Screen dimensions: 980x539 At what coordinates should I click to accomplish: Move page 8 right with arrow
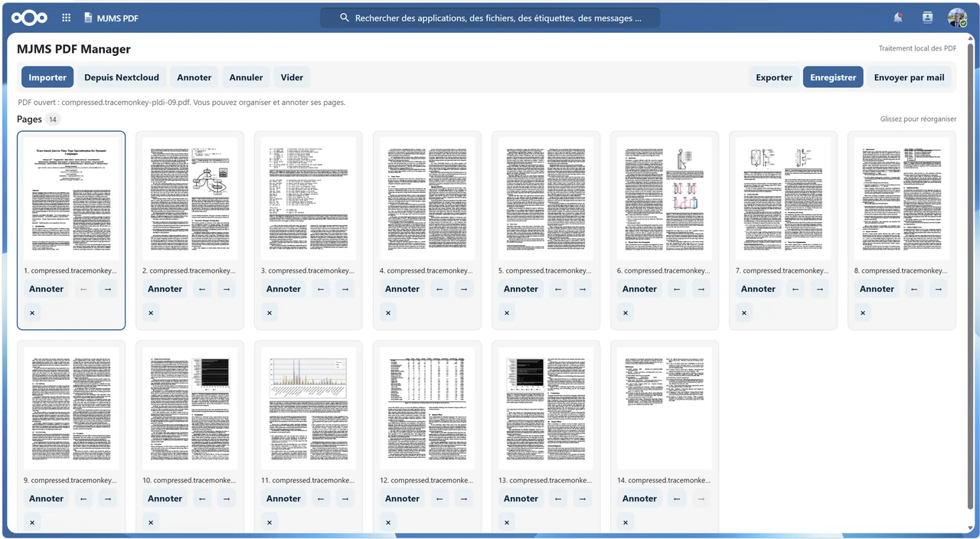(939, 289)
